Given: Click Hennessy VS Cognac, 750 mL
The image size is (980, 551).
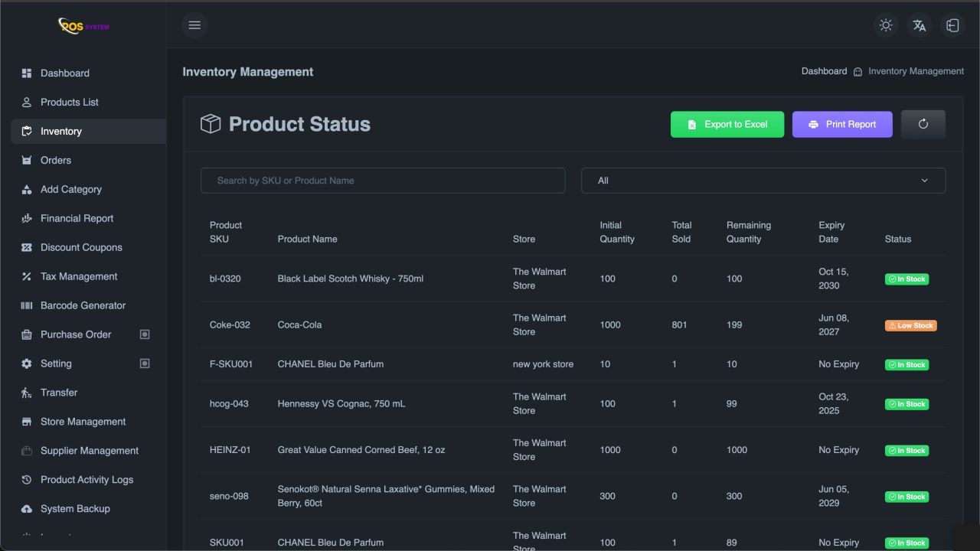Looking at the screenshot, I should tap(341, 404).
